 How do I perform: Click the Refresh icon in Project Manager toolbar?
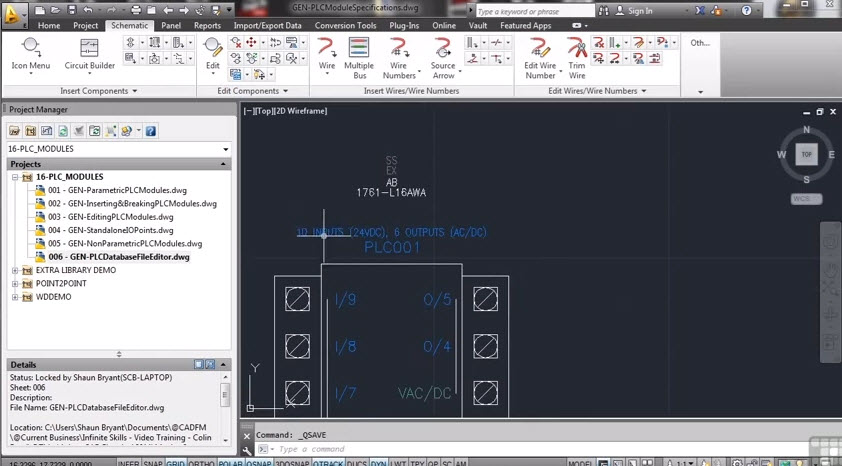(63, 130)
